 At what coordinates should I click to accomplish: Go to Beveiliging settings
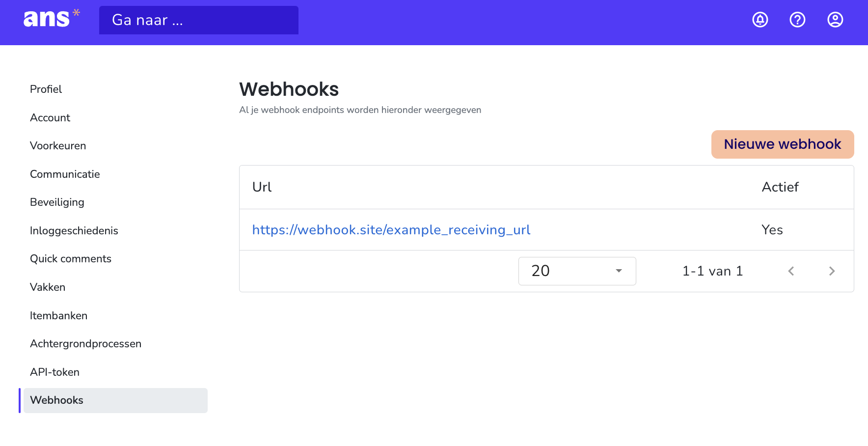tap(57, 202)
